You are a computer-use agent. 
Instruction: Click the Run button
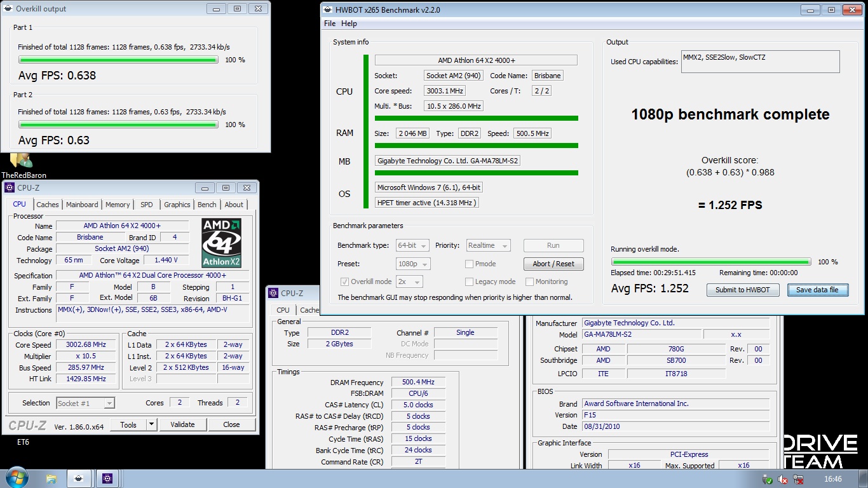pos(553,245)
